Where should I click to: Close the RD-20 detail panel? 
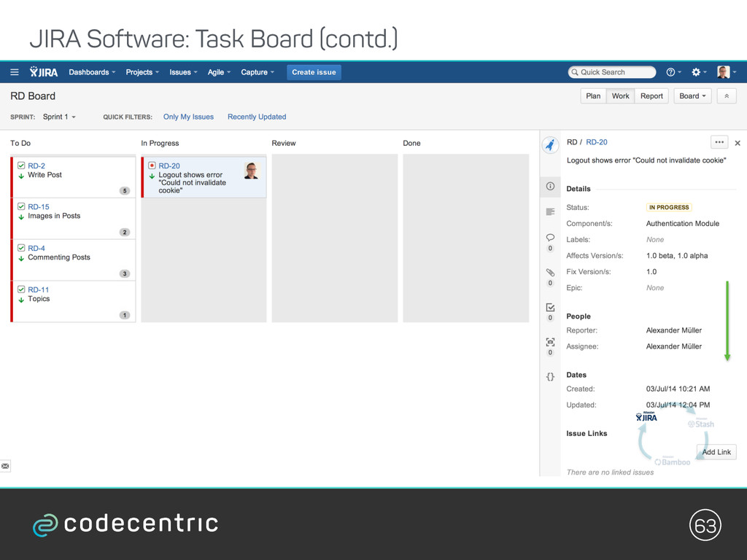738,143
